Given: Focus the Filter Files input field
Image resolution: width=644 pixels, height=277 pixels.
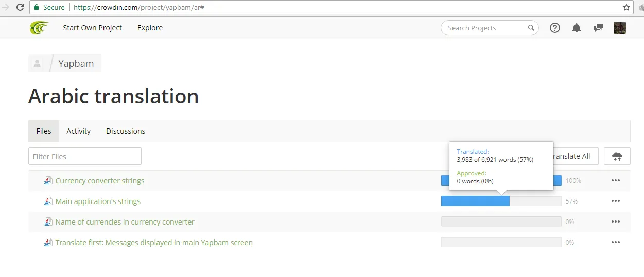Looking at the screenshot, I should (85, 156).
